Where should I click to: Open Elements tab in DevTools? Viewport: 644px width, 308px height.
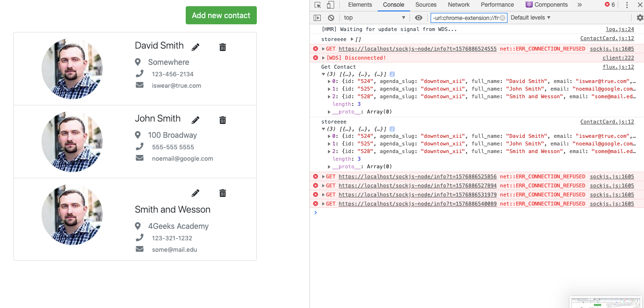[x=360, y=5]
